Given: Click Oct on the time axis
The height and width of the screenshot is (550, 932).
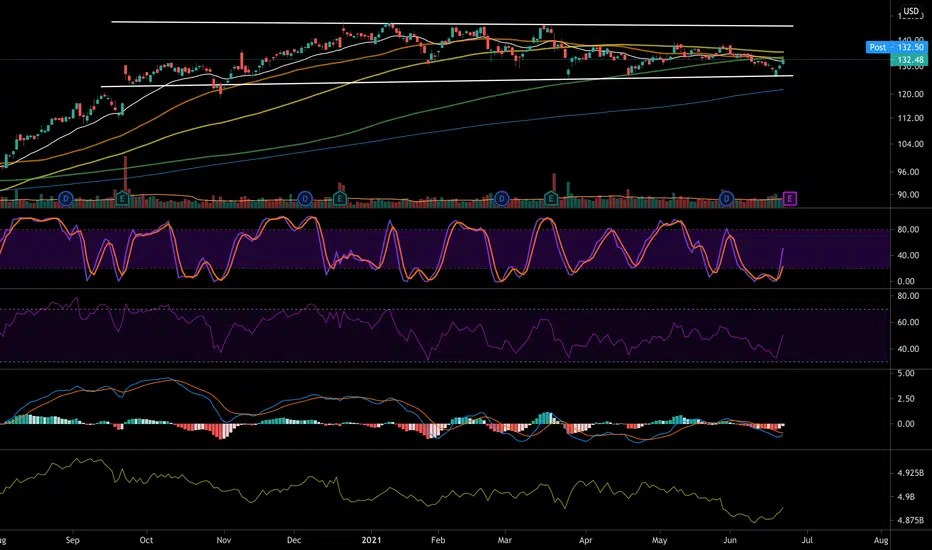Looking at the screenshot, I should 146,540.
